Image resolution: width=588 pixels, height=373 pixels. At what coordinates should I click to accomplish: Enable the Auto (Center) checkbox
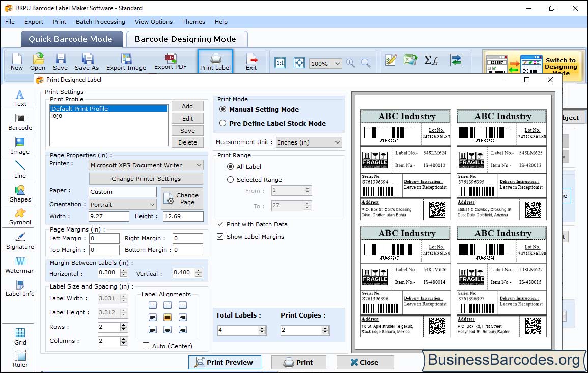point(146,346)
